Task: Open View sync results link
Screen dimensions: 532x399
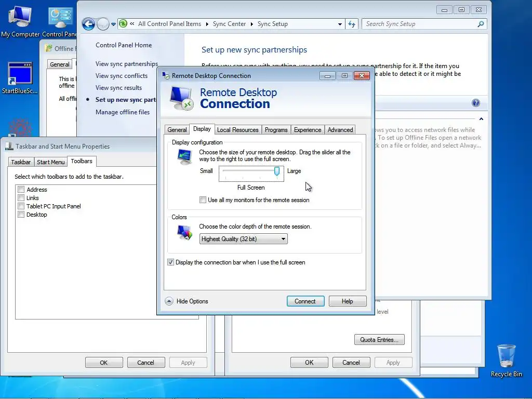Action: 119,87
